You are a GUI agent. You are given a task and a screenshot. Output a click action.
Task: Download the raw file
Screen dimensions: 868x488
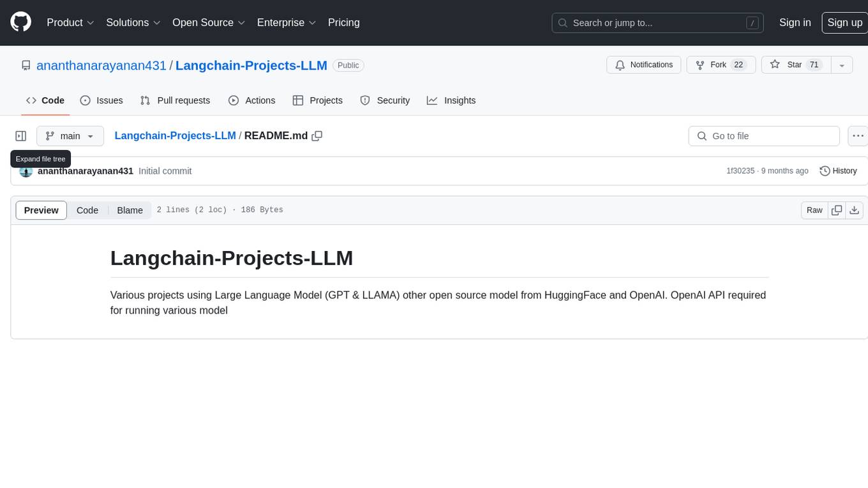(855, 210)
